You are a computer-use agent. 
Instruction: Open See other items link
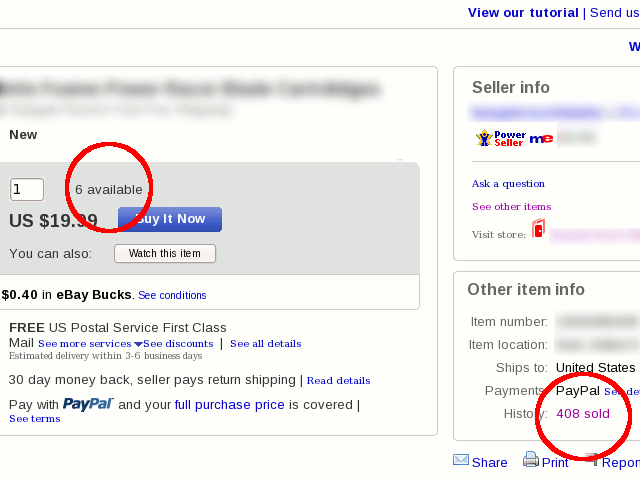click(x=511, y=207)
